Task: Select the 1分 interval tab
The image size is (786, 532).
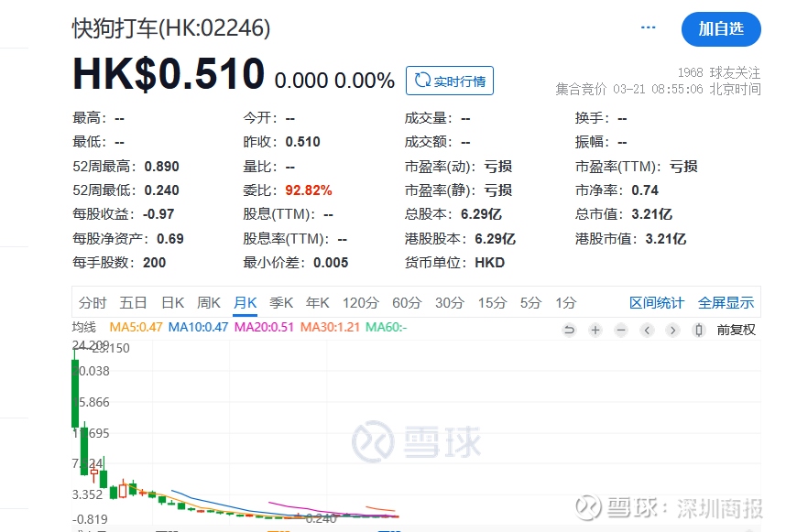Action: click(565, 302)
